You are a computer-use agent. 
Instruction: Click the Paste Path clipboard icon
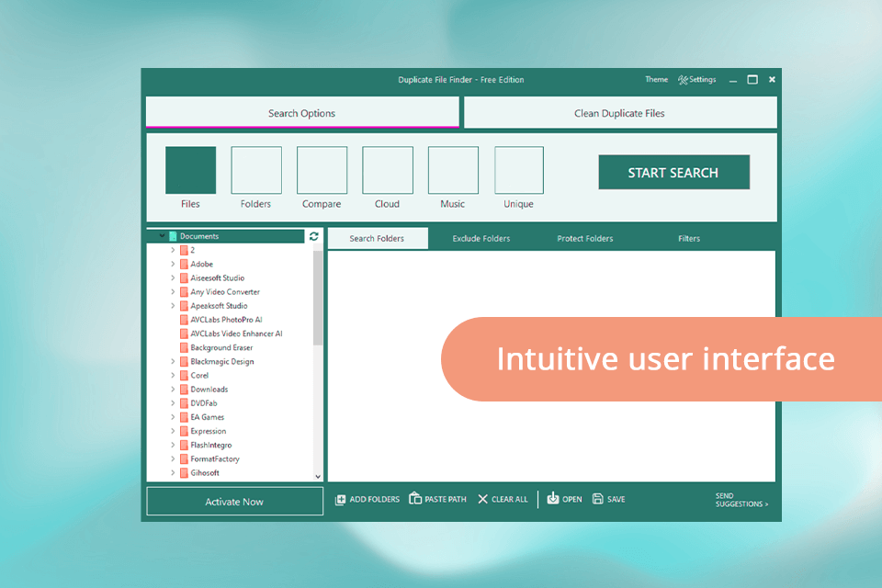pyautogui.click(x=415, y=499)
